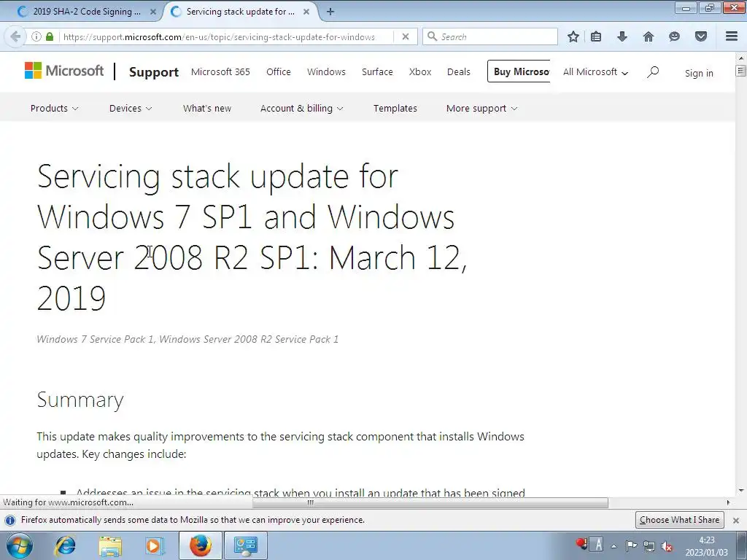Open the Templates link
This screenshot has height=560, width=747.
click(x=395, y=108)
